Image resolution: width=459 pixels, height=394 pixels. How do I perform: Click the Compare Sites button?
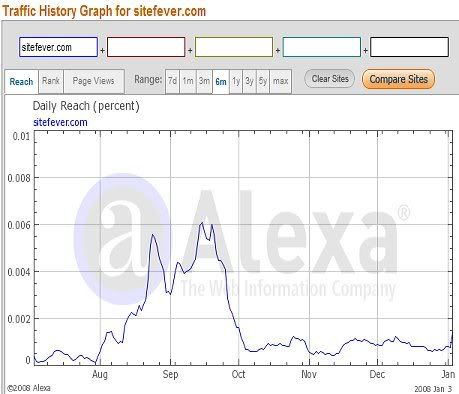point(399,79)
